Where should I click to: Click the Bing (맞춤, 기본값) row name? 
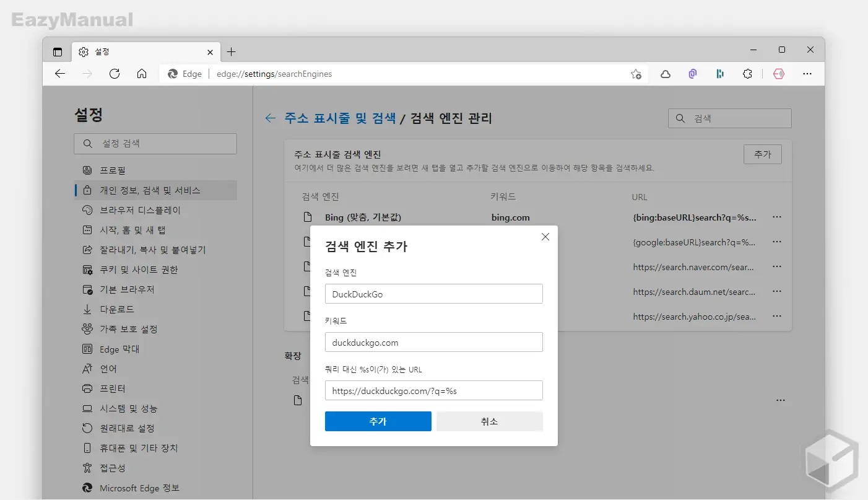tap(363, 217)
